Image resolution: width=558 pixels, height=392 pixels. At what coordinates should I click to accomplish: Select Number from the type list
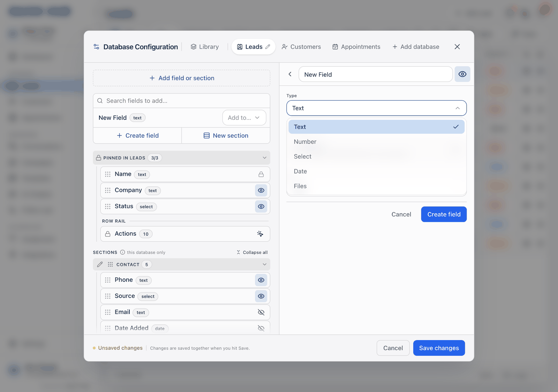[376, 142]
